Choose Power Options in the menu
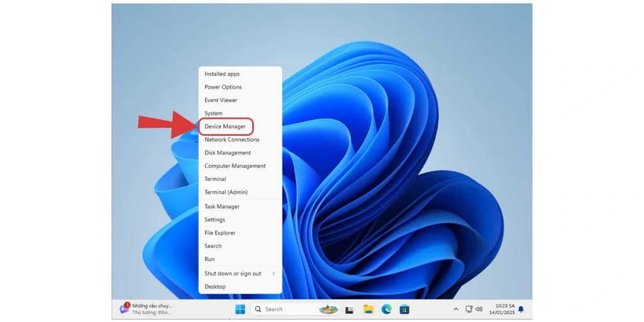The height and width of the screenshot is (322, 644). click(223, 87)
